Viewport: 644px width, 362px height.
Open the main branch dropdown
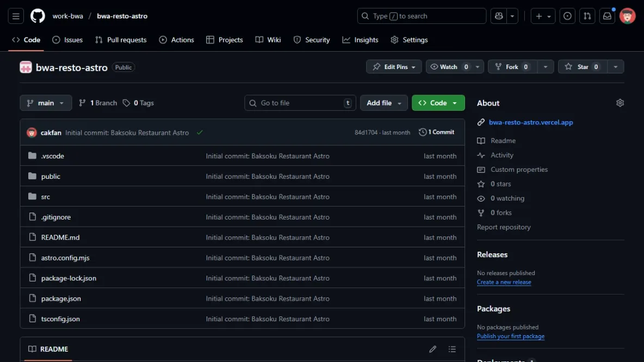[46, 103]
